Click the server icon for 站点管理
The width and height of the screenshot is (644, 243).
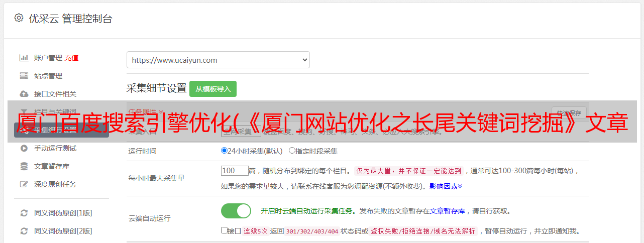tap(24, 76)
